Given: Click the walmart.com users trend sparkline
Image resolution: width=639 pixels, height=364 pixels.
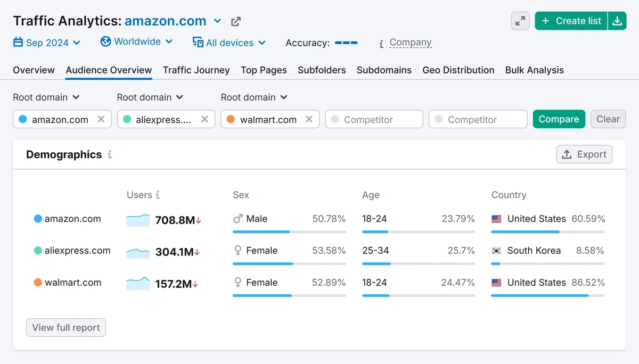Looking at the screenshot, I should click(x=138, y=284).
